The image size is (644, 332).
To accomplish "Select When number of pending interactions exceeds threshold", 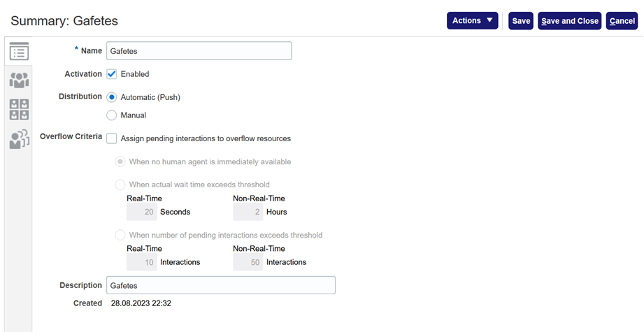I will 120,235.
